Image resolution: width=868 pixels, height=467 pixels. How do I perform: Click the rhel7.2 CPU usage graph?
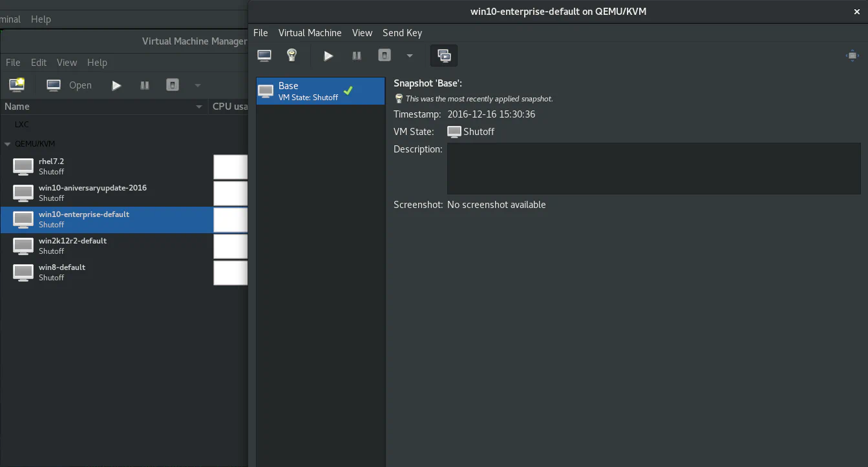point(231,167)
